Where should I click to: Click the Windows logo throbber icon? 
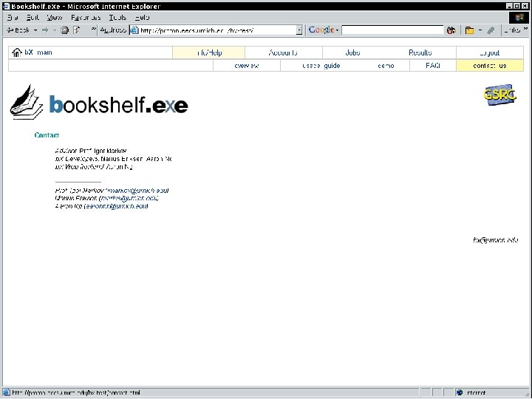click(x=519, y=17)
